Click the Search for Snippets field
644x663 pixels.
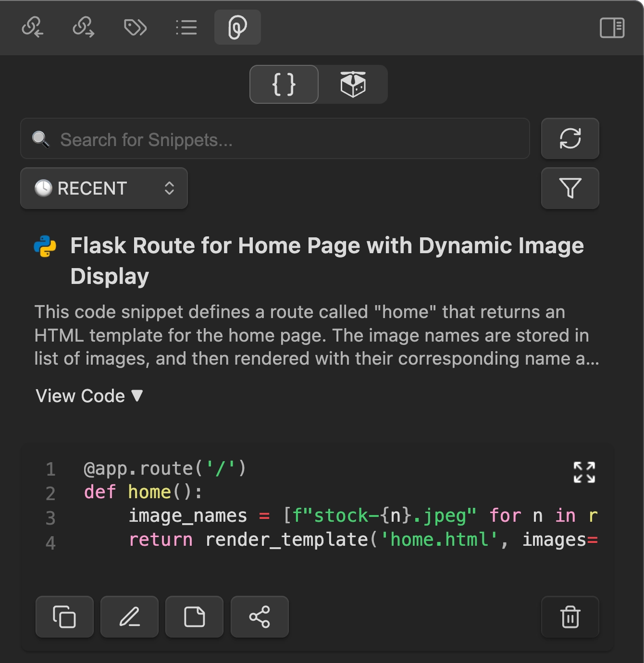274,139
